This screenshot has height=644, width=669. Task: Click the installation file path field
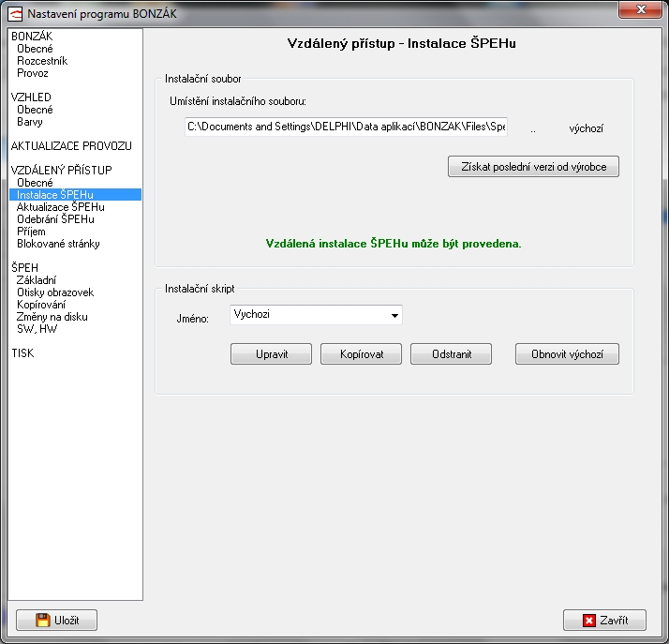pyautogui.click(x=346, y=127)
